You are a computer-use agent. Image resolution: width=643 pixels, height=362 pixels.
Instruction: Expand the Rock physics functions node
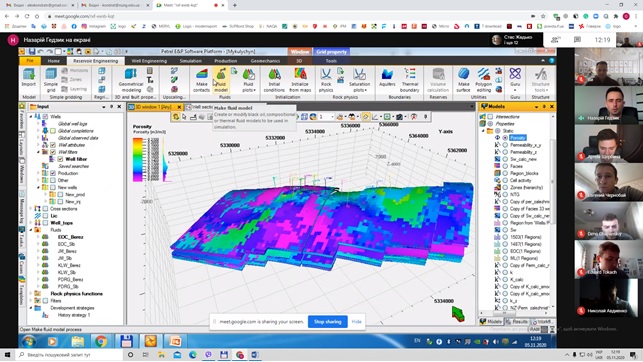31,294
